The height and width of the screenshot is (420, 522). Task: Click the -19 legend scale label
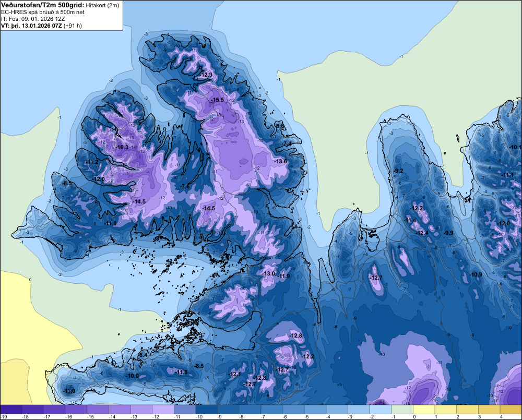4,417
